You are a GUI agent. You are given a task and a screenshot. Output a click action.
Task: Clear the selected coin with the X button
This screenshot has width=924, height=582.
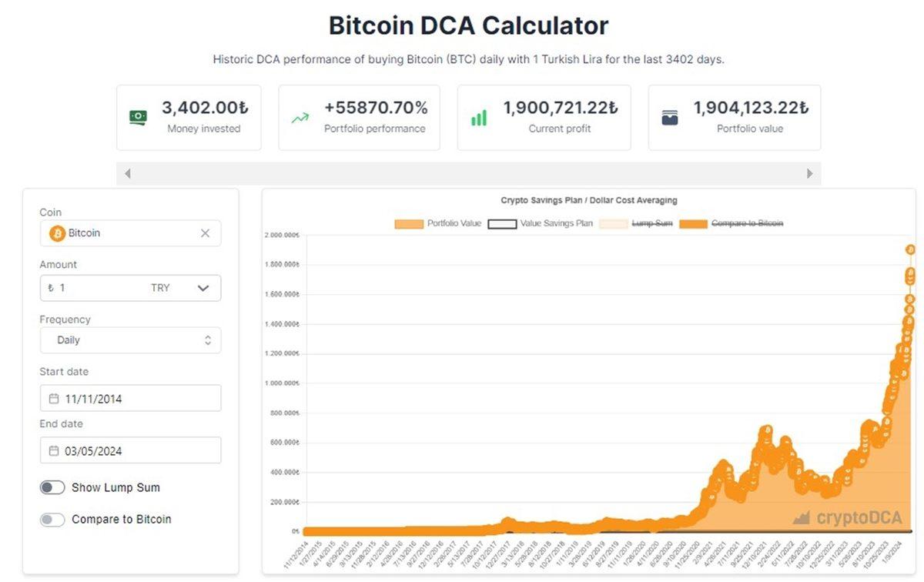pyautogui.click(x=205, y=233)
